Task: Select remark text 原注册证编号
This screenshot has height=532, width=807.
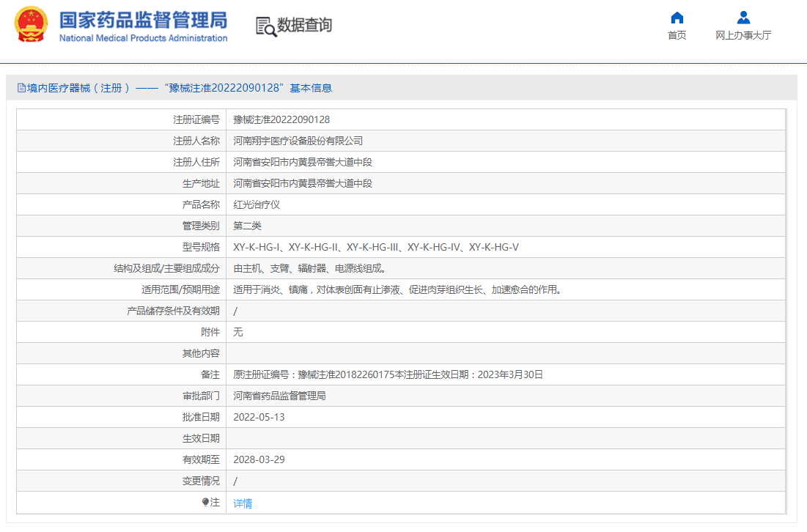Action: (388, 374)
